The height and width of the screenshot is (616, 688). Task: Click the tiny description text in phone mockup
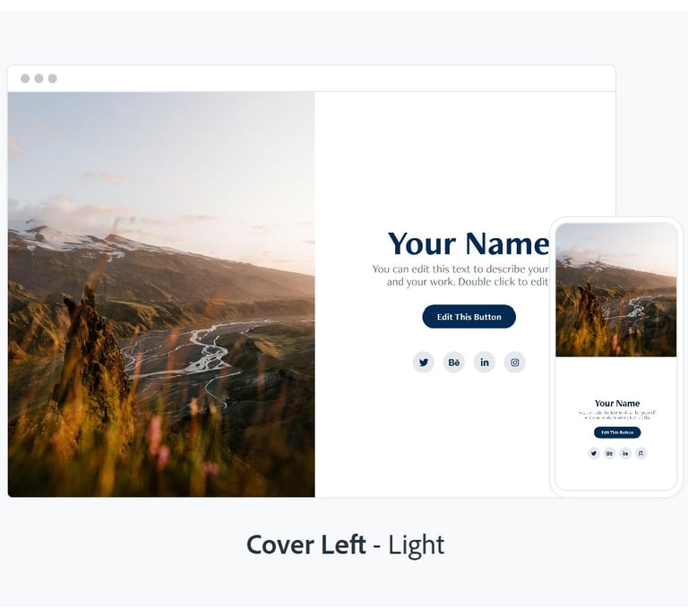617,415
